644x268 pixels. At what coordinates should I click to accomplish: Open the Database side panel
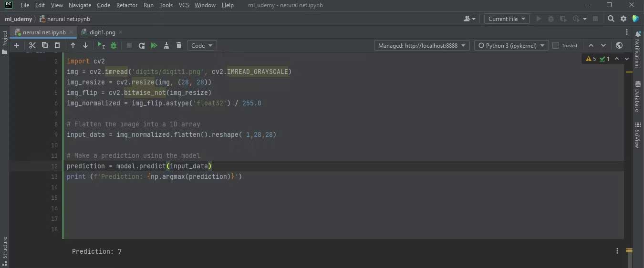coord(637,97)
